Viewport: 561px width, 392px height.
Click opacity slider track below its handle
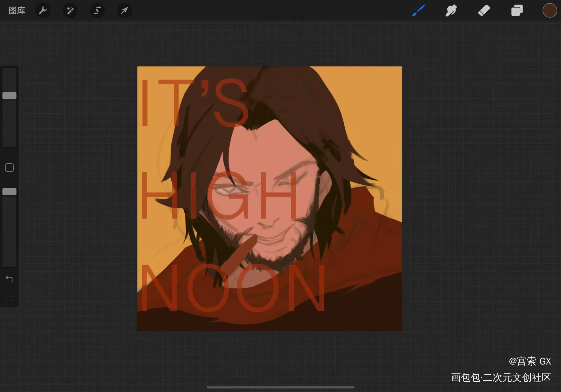tap(10, 230)
